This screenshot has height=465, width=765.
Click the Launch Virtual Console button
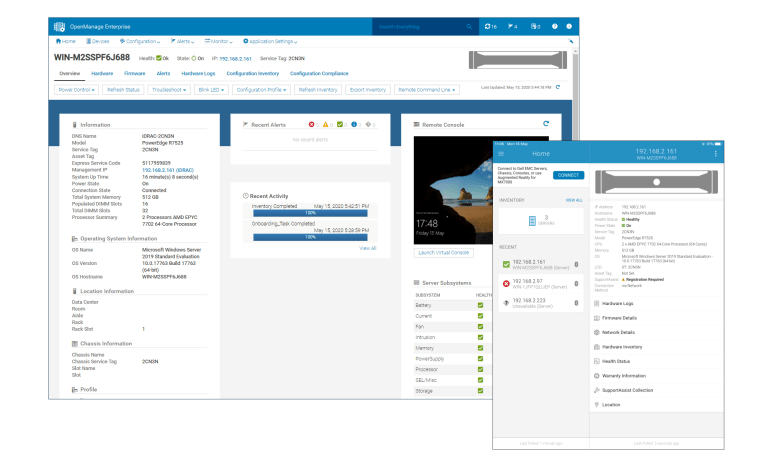point(443,253)
